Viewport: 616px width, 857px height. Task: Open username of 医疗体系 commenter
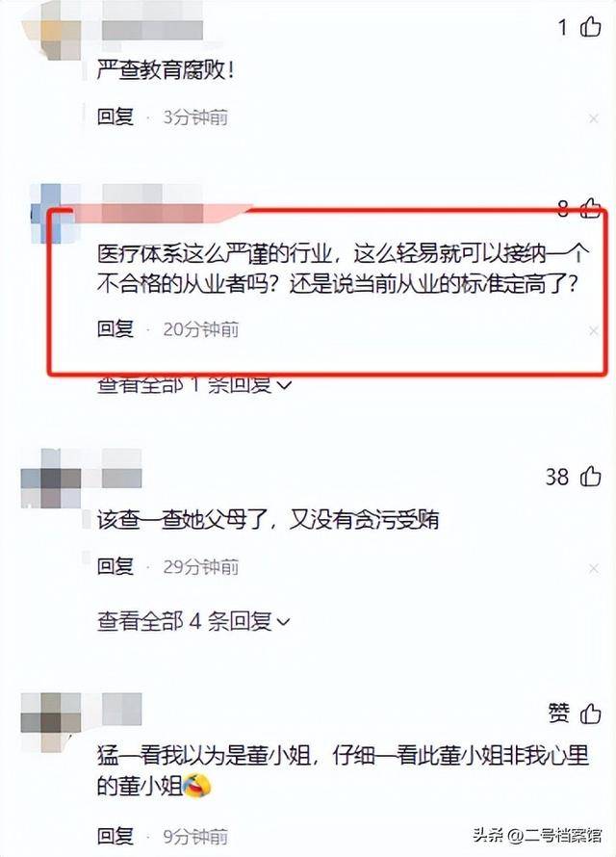pyautogui.click(x=152, y=203)
